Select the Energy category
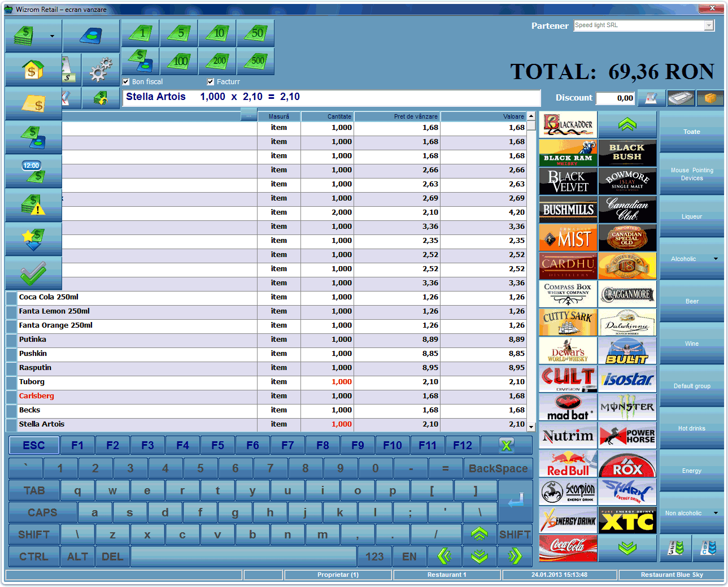The width and height of the screenshot is (728, 587). 692,471
